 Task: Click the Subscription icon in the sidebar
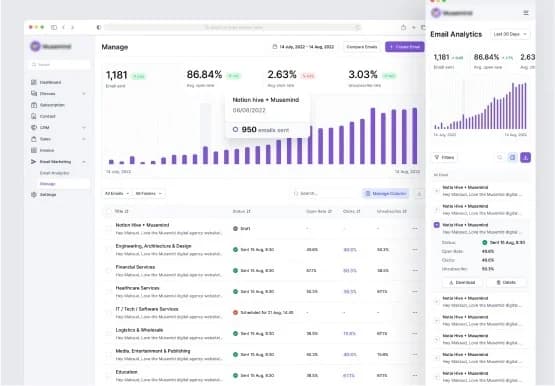coord(34,105)
